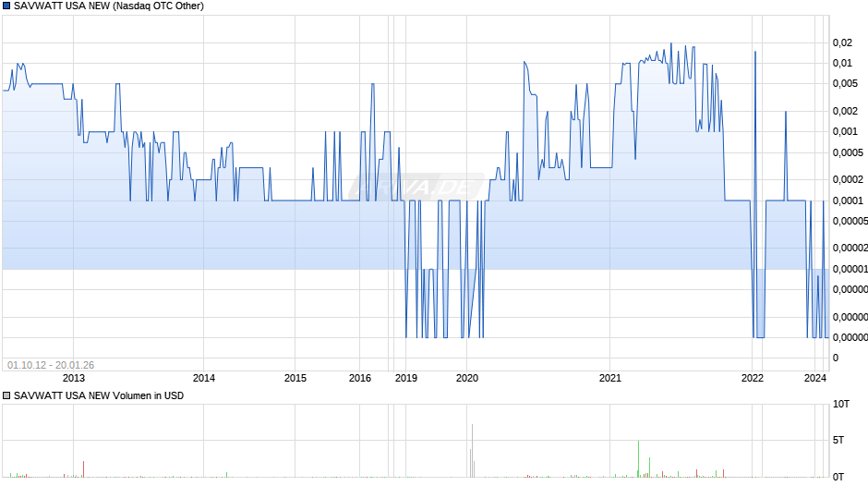The height and width of the screenshot is (486, 868).
Task: Click the red volume bar in early 2013
Action: click(x=84, y=468)
